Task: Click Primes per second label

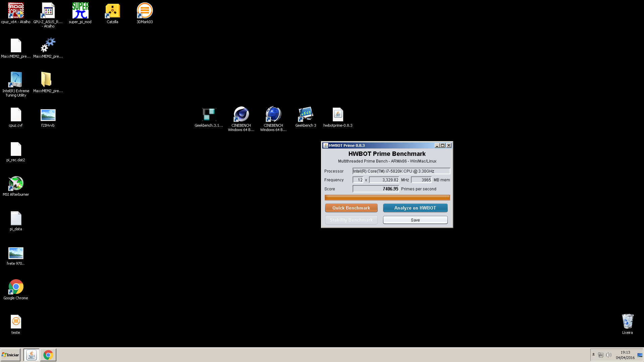Action: tap(419, 189)
